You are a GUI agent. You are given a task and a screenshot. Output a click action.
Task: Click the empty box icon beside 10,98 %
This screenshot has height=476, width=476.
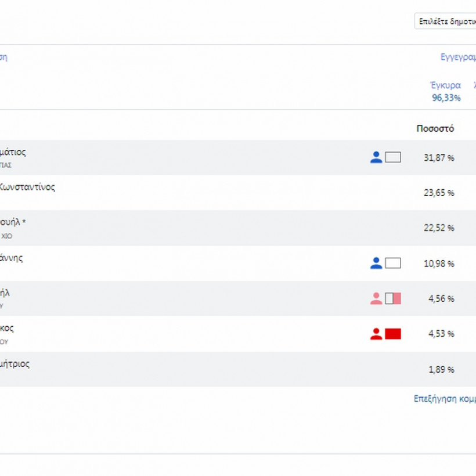tap(393, 263)
